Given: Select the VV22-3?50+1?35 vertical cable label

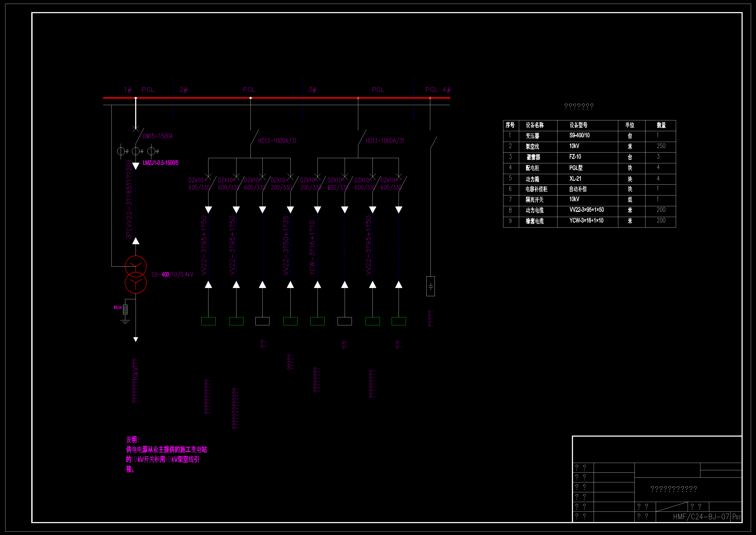Looking at the screenshot, I should (286, 245).
